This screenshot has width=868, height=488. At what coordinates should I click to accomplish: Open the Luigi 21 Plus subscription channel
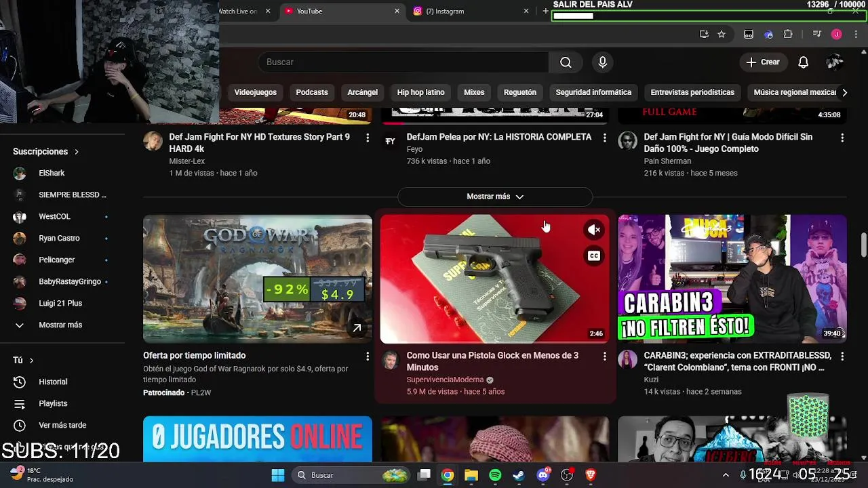tap(60, 304)
